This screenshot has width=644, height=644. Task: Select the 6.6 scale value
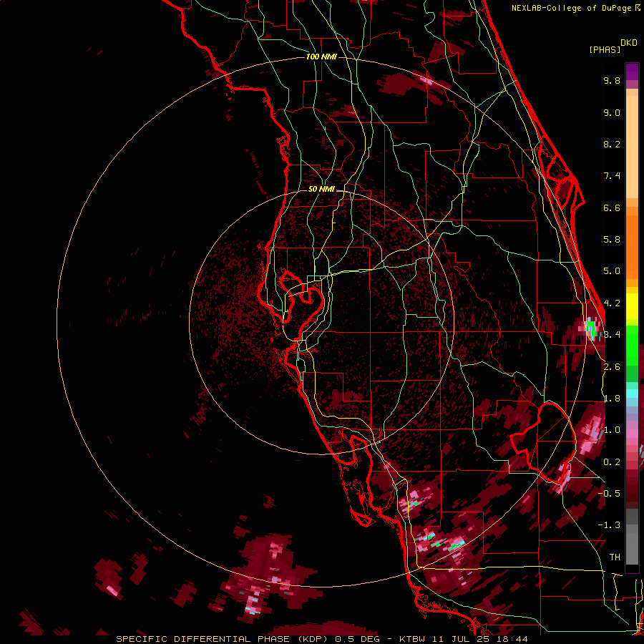pyautogui.click(x=612, y=208)
